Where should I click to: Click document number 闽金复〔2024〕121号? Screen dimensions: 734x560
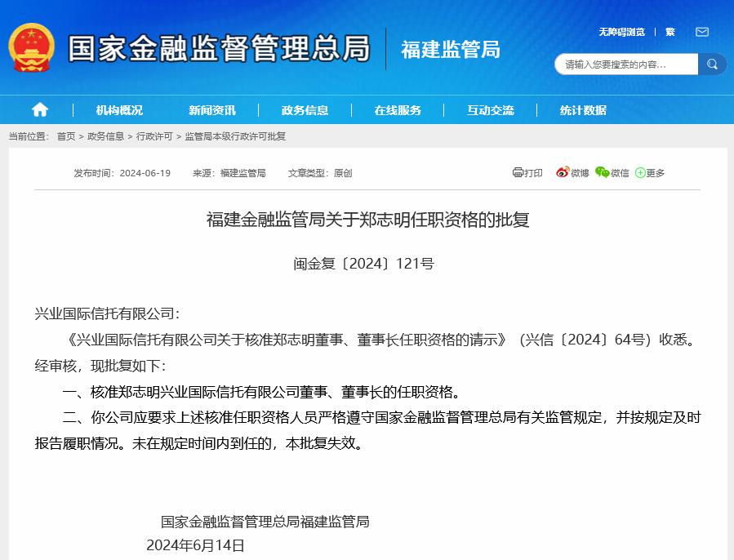(x=363, y=264)
